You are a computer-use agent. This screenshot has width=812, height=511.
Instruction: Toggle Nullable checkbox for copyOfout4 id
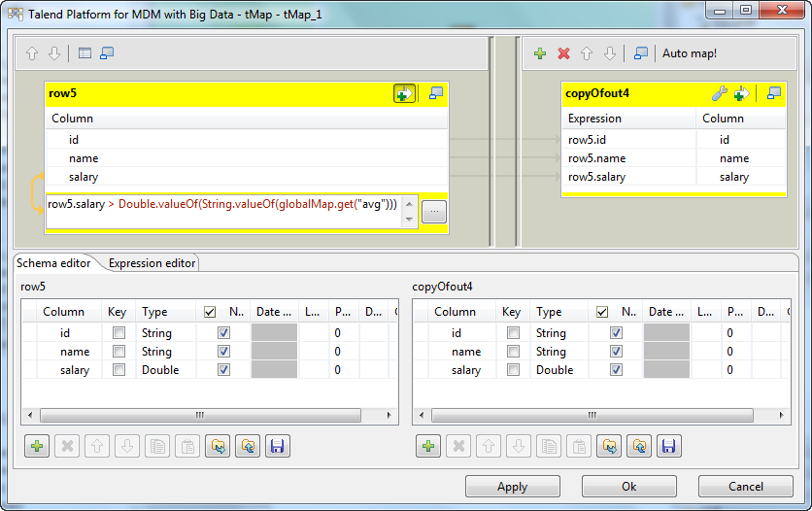point(616,333)
